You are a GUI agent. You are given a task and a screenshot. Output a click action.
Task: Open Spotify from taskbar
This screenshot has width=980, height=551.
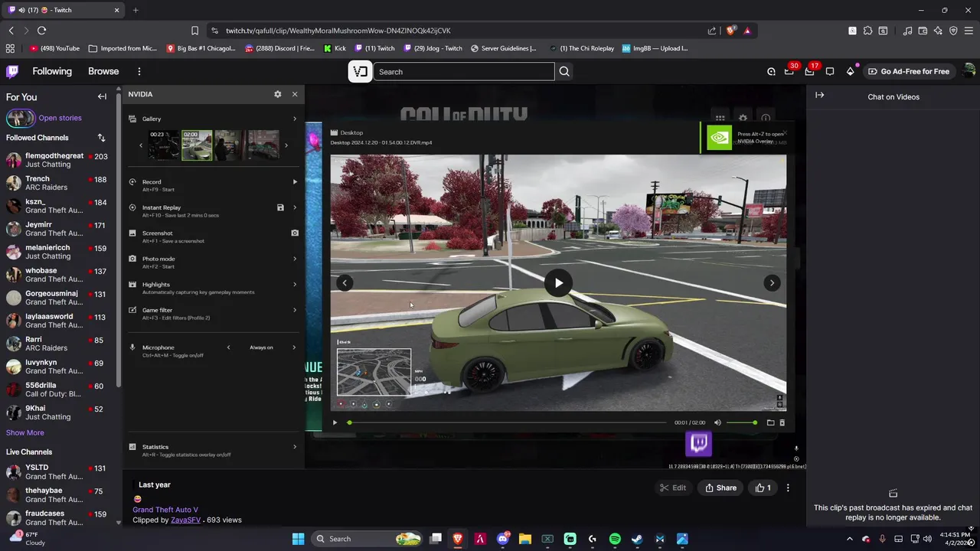[615, 539]
